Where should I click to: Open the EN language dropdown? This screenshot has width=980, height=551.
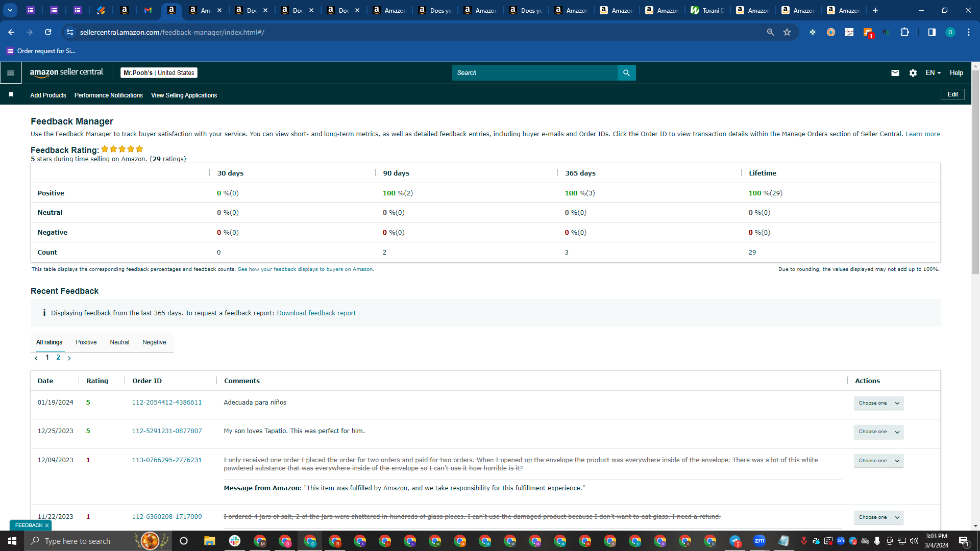coord(933,73)
